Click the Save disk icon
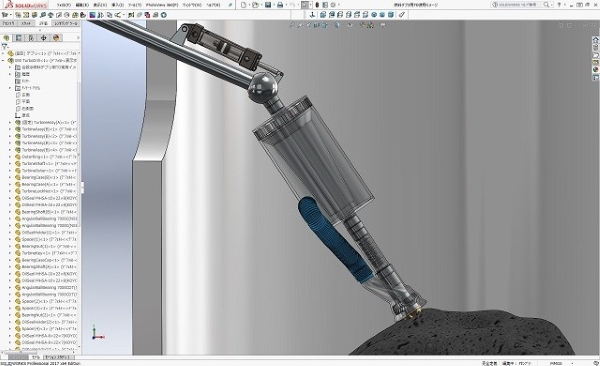This screenshot has height=366, width=600. 268,5
